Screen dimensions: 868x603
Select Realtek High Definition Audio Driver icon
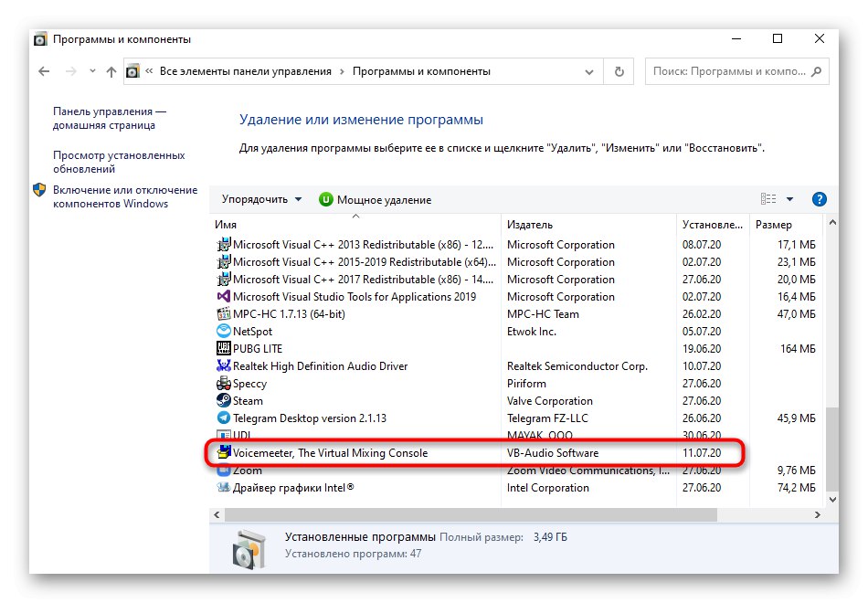[224, 365]
